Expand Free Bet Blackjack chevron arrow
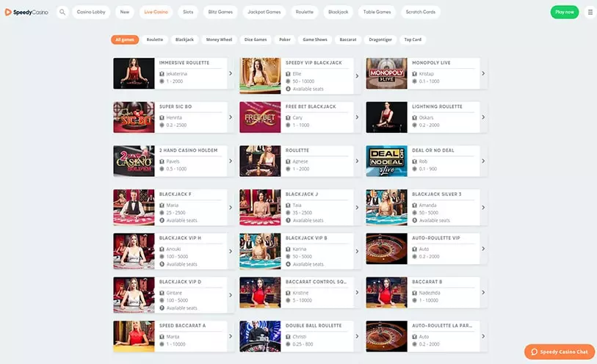Screen dimensions: 597x364 click(x=357, y=117)
